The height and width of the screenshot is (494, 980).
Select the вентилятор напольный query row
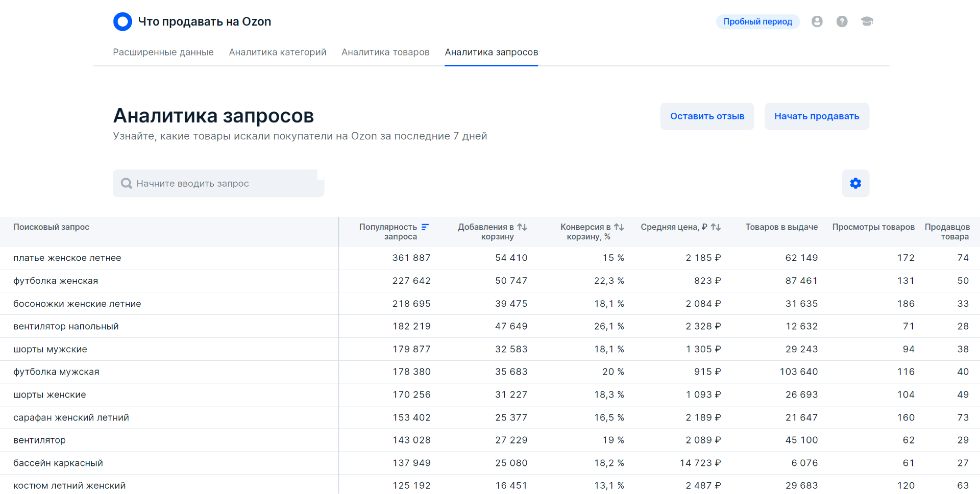tap(66, 326)
